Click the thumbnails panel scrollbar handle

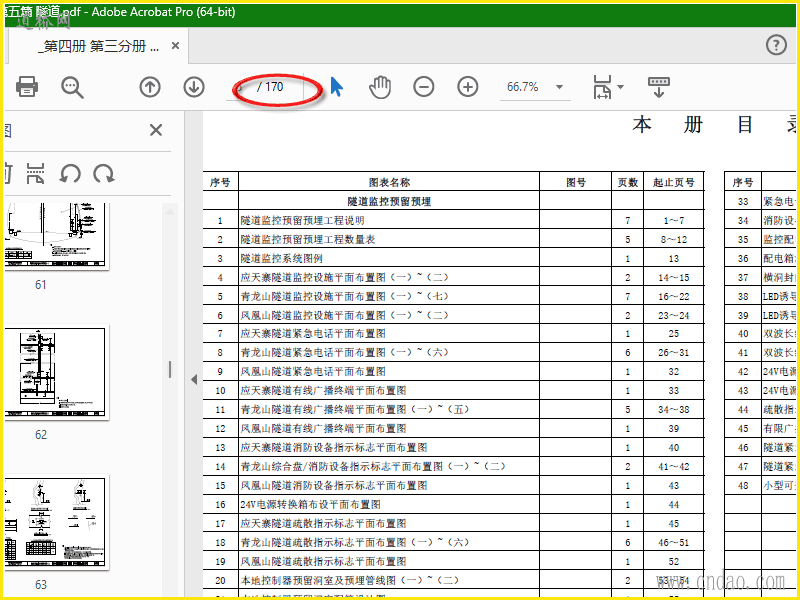click(170, 369)
